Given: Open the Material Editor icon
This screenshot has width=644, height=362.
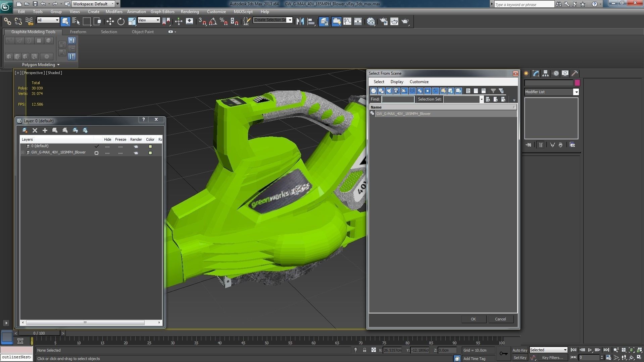Looking at the screenshot, I should tap(371, 21).
